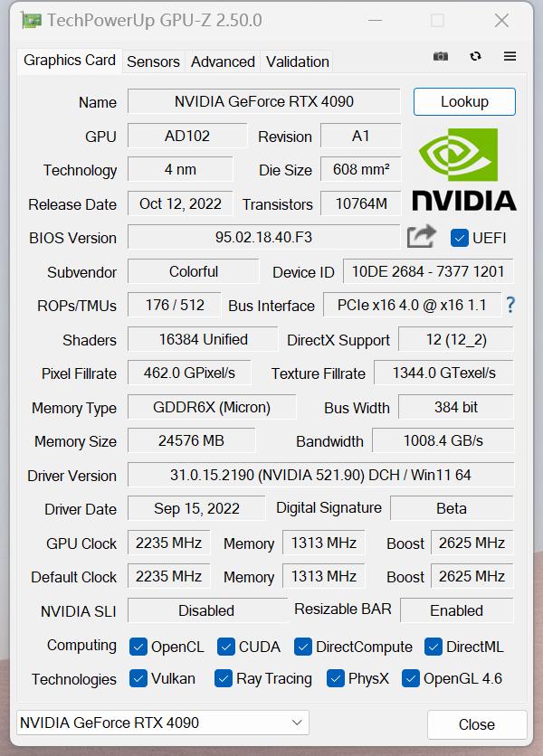This screenshot has height=756, width=543.
Task: Switch to the Sensors tab
Action: pyautogui.click(x=153, y=61)
